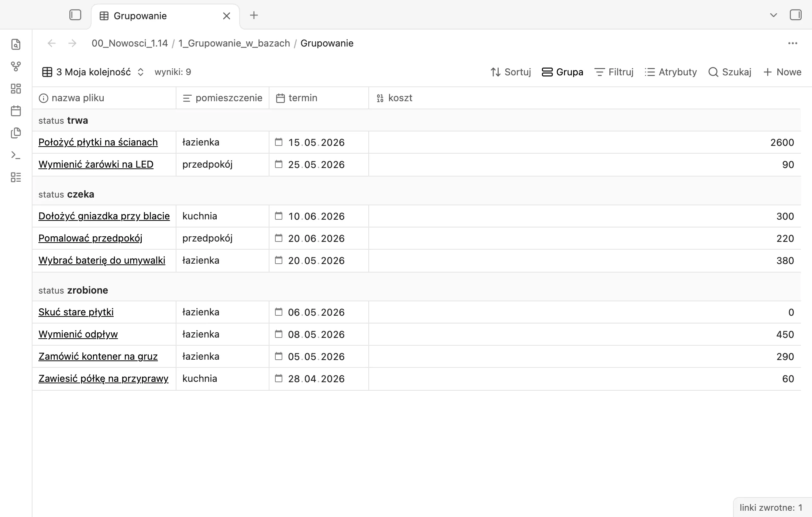Navigate forward with right arrow
Image resolution: width=812 pixels, height=517 pixels.
(x=72, y=43)
